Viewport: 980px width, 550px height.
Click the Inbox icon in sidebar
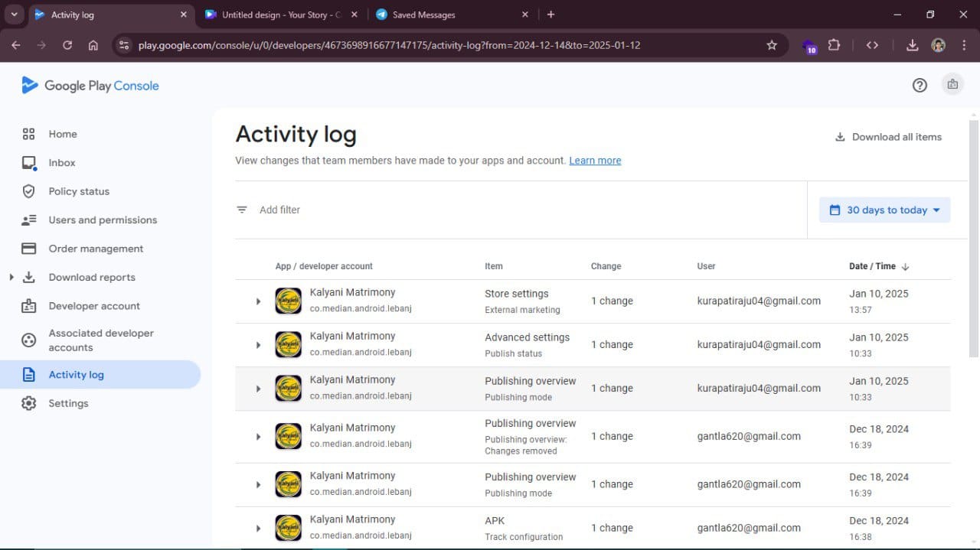(x=29, y=163)
